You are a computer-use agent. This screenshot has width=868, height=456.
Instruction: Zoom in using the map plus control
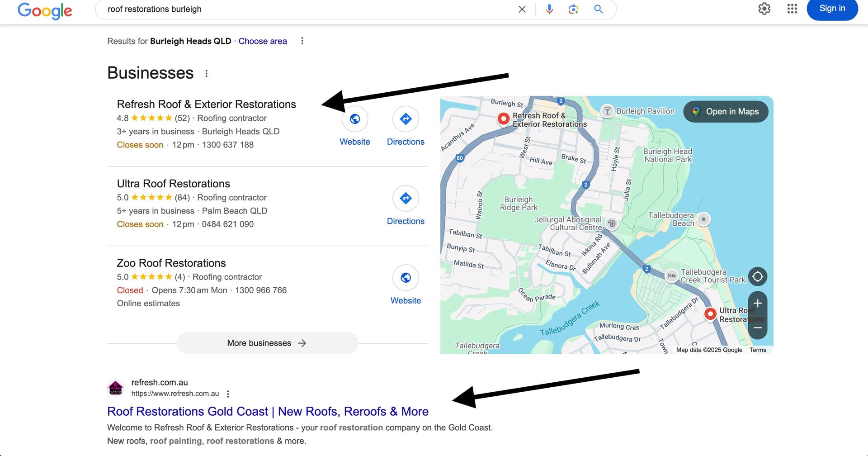[x=758, y=304]
